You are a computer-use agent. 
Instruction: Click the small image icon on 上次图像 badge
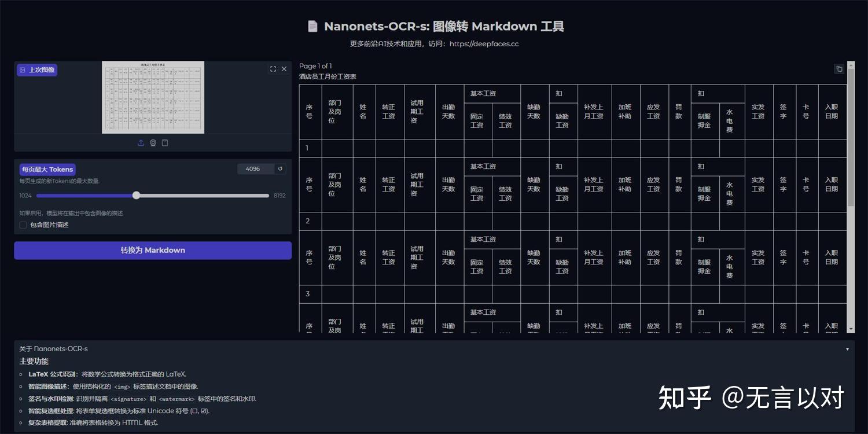pyautogui.click(x=22, y=69)
